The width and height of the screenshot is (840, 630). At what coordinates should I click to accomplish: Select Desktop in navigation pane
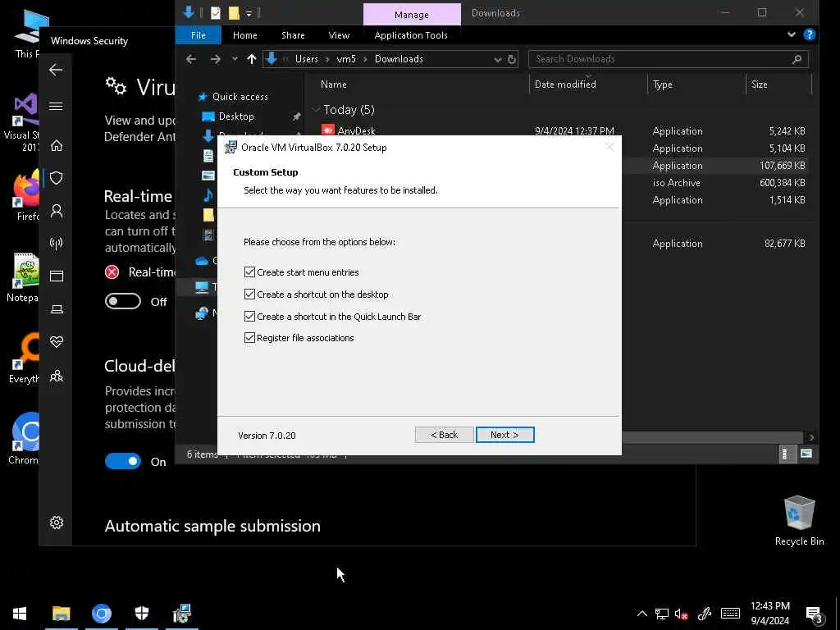(236, 116)
